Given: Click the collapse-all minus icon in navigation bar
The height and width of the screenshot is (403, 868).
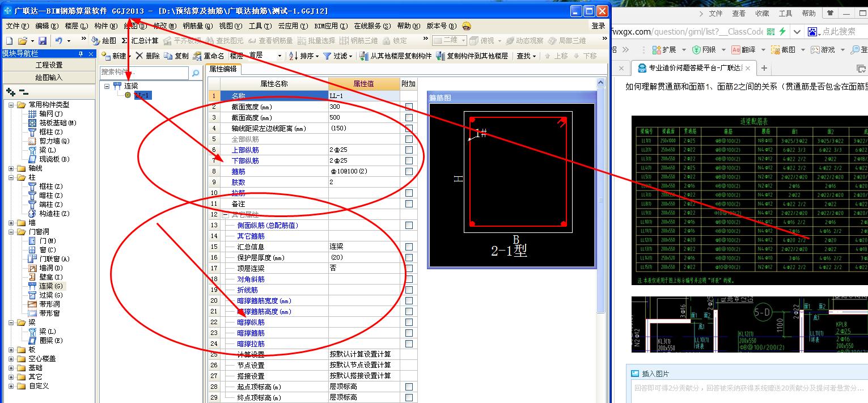Looking at the screenshot, I should (23, 92).
